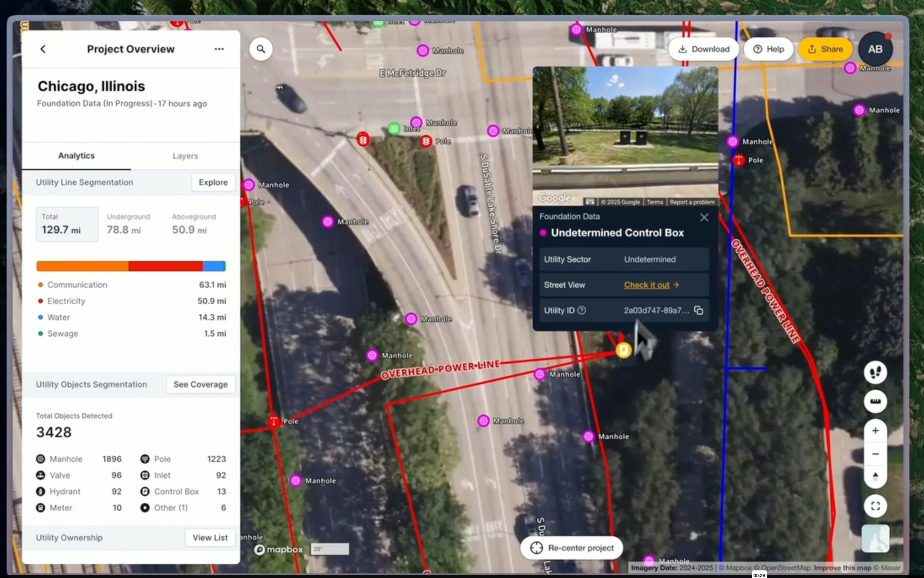This screenshot has width=924, height=578.
Task: Click the Communication 63.1 mi row
Action: pyautogui.click(x=131, y=285)
